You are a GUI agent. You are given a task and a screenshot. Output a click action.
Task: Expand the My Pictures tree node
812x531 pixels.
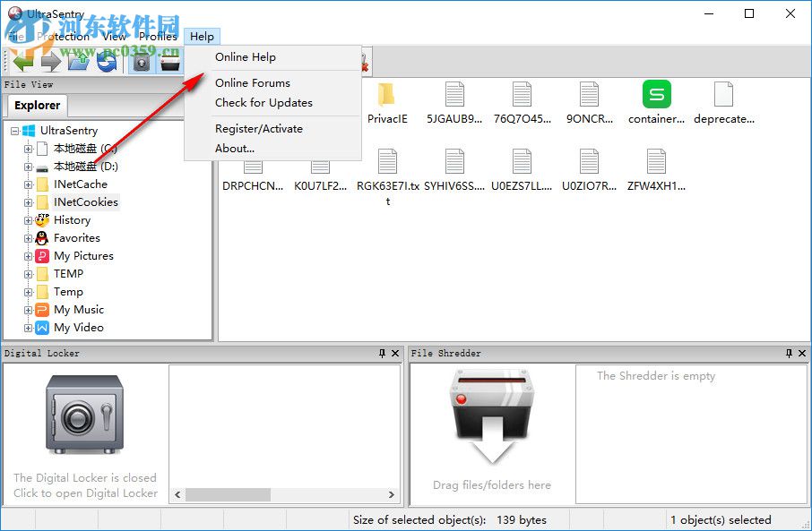pyautogui.click(x=29, y=256)
